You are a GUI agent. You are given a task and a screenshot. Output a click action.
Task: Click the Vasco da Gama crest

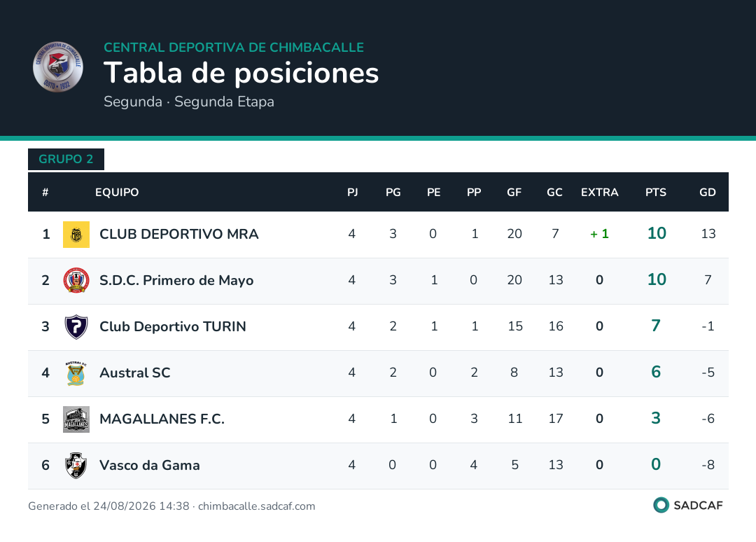pyautogui.click(x=76, y=466)
